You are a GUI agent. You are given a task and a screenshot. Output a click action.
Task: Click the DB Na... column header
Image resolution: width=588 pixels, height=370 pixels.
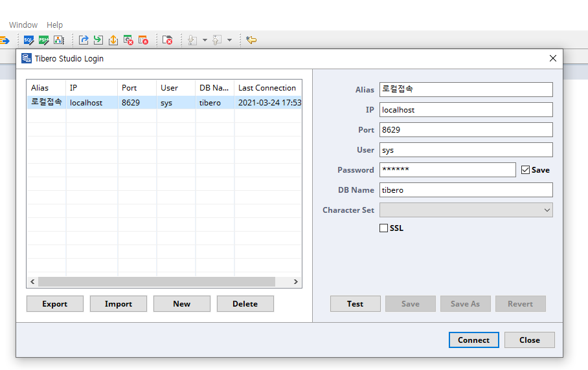pyautogui.click(x=215, y=87)
